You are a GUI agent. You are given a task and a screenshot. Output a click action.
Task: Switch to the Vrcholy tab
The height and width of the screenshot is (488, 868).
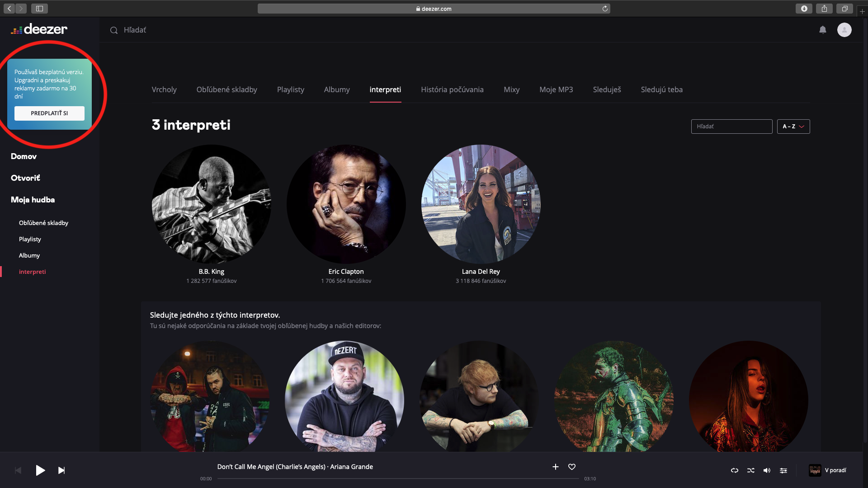(x=164, y=89)
